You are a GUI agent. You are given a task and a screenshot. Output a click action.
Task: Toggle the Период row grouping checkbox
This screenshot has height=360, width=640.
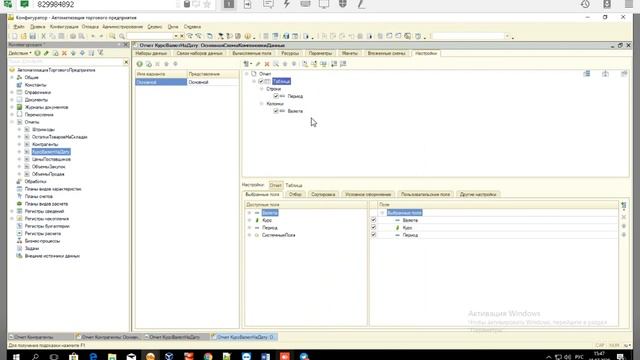pos(276,96)
